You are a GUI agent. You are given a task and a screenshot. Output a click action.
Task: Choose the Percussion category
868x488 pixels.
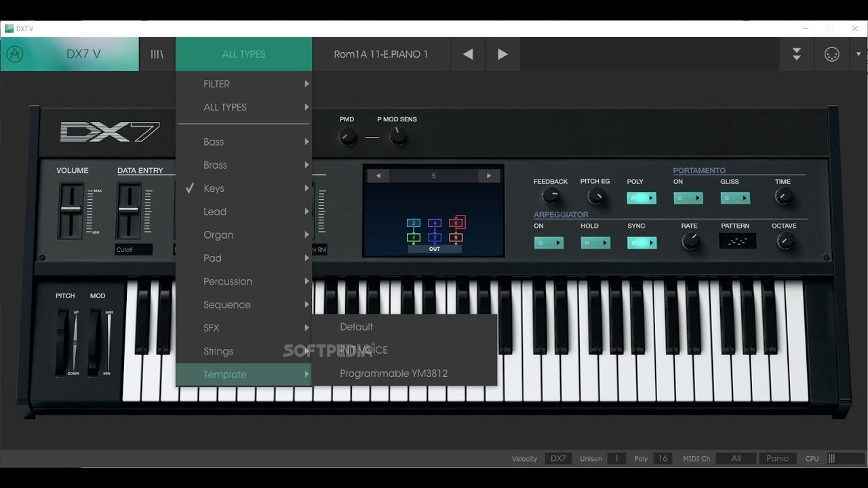[244, 281]
